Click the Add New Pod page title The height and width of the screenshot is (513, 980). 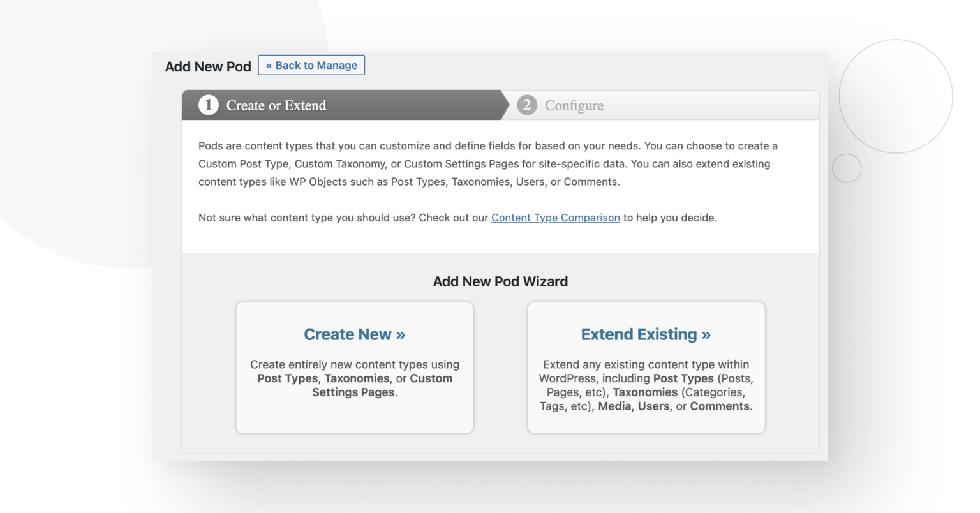pyautogui.click(x=208, y=66)
